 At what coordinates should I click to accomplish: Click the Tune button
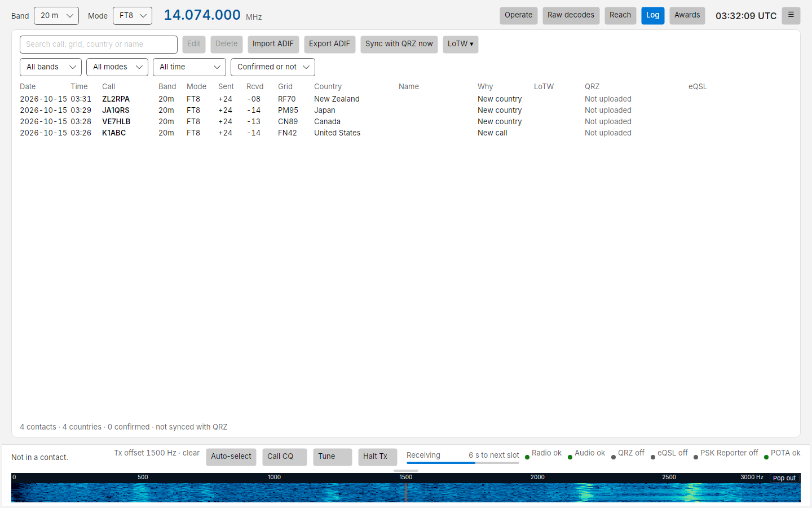click(333, 457)
